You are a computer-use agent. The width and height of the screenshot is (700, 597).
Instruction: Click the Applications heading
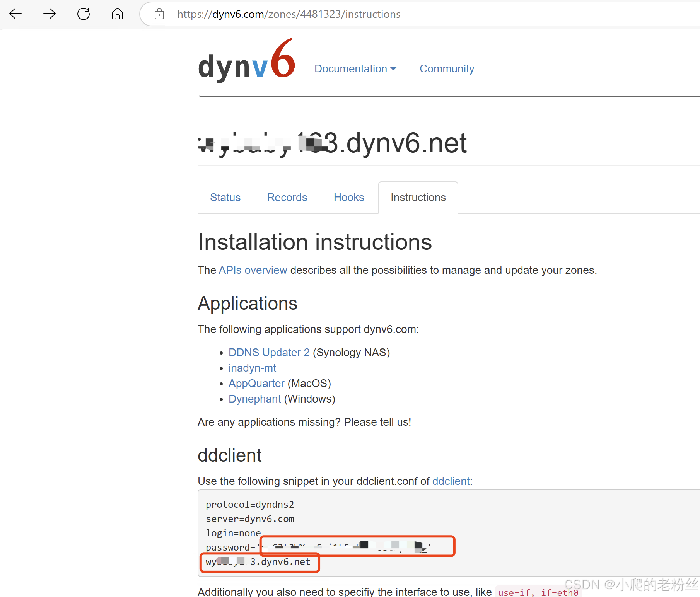tap(248, 303)
